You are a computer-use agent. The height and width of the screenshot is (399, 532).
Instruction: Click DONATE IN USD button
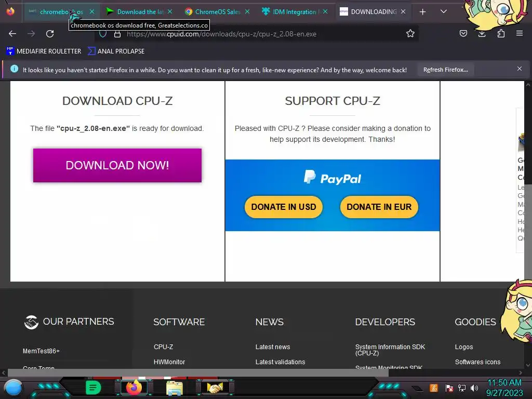pyautogui.click(x=284, y=207)
